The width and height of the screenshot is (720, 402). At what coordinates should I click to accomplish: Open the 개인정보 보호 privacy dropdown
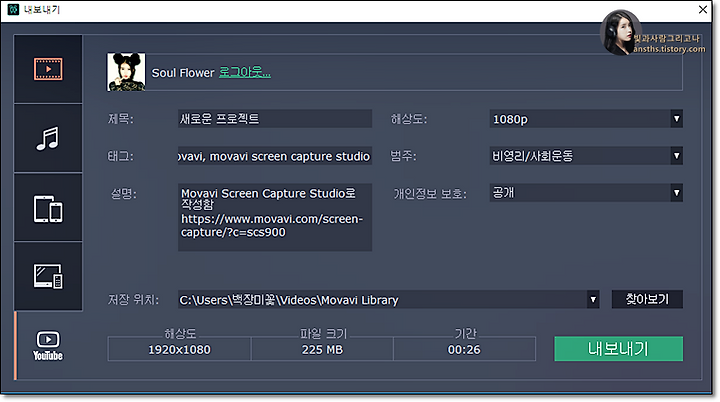coord(586,193)
